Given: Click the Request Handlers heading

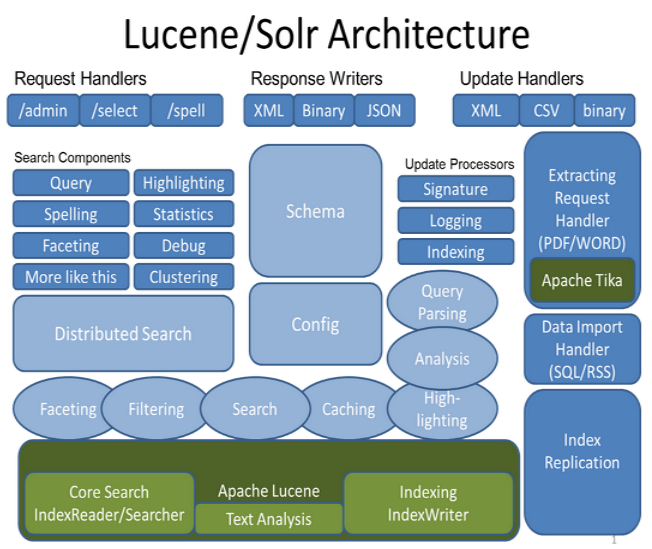Looking at the screenshot, I should (80, 78).
